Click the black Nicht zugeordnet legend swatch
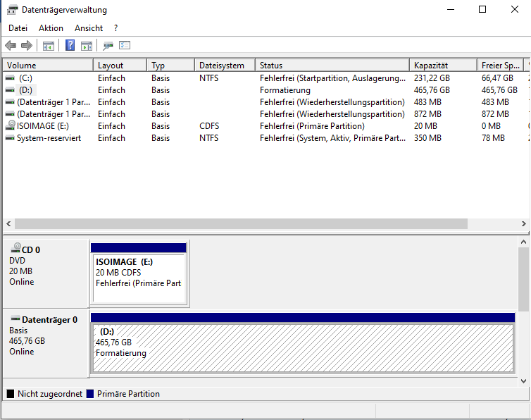531x420 pixels. point(11,393)
